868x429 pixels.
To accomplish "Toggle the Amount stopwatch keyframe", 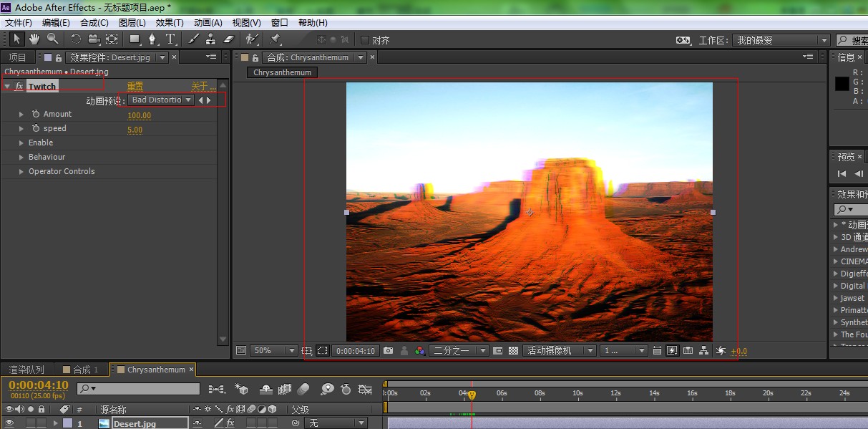I will point(36,115).
